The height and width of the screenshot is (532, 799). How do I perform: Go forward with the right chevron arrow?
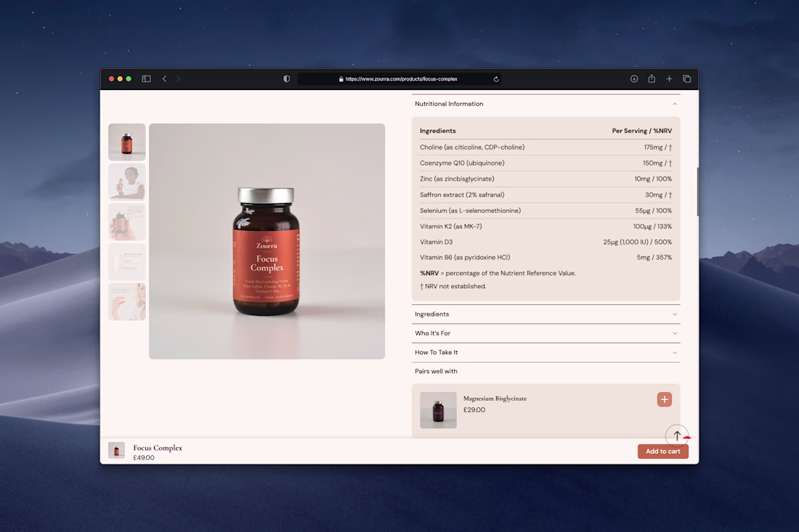179,79
